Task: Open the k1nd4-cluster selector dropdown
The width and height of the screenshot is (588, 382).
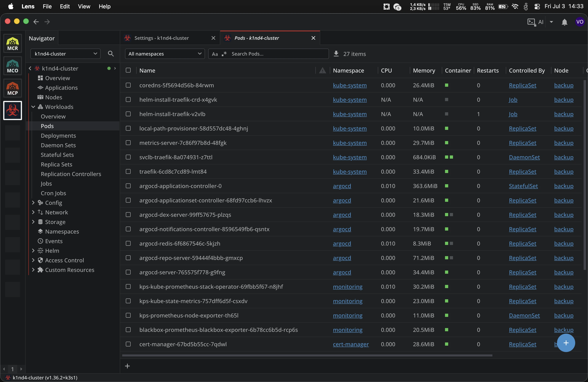Action: (65, 54)
